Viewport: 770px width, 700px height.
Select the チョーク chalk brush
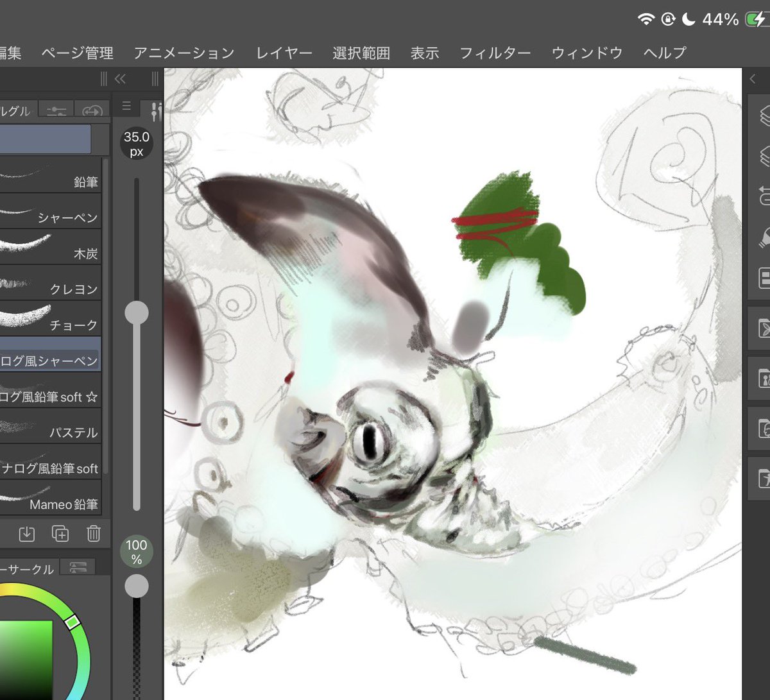click(x=50, y=319)
